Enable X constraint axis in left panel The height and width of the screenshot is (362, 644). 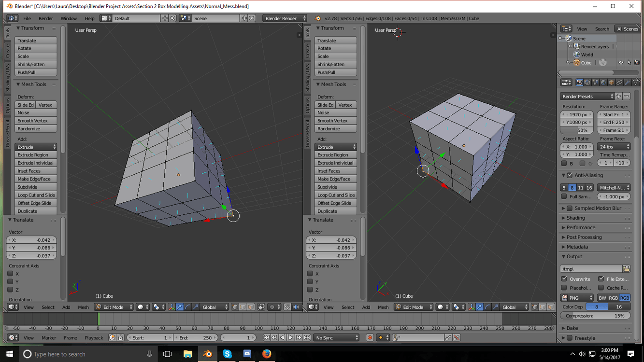tap(10, 274)
